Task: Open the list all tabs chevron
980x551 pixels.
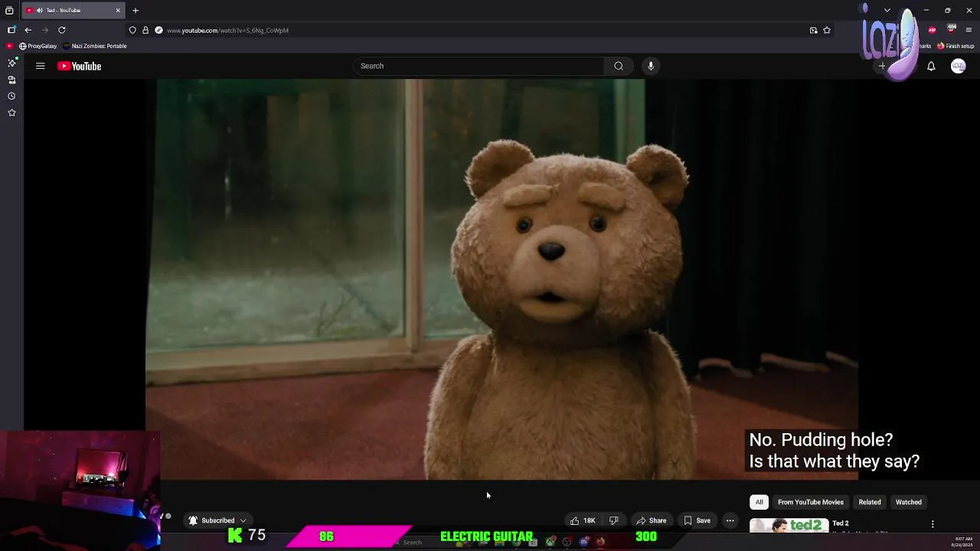Action: (x=887, y=10)
